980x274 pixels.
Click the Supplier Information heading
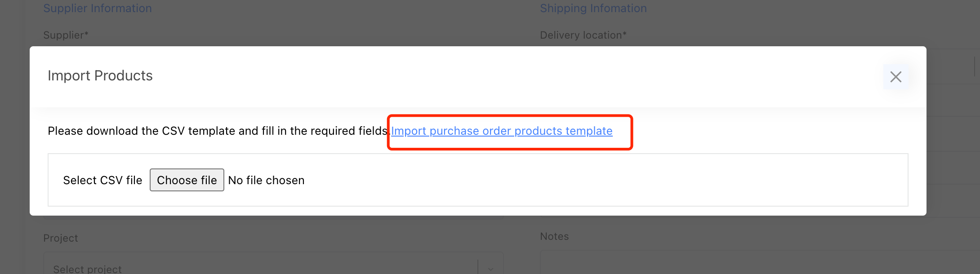98,8
